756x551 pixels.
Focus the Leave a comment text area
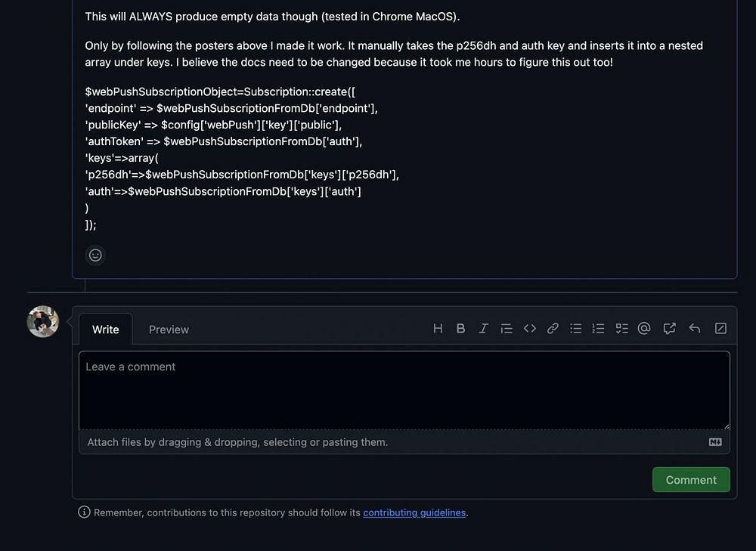(x=404, y=390)
